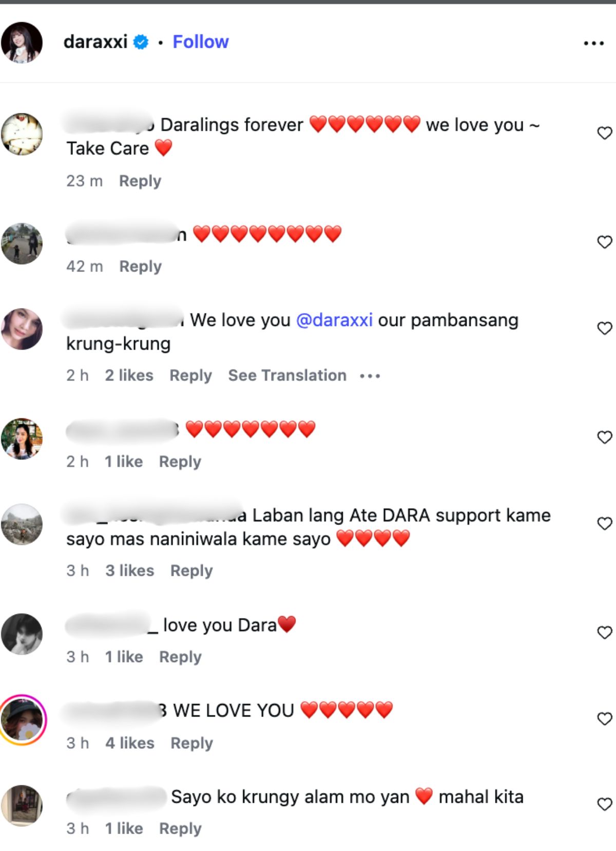Open the @daraxxi mention link
This screenshot has width=616, height=851.
[x=334, y=320]
